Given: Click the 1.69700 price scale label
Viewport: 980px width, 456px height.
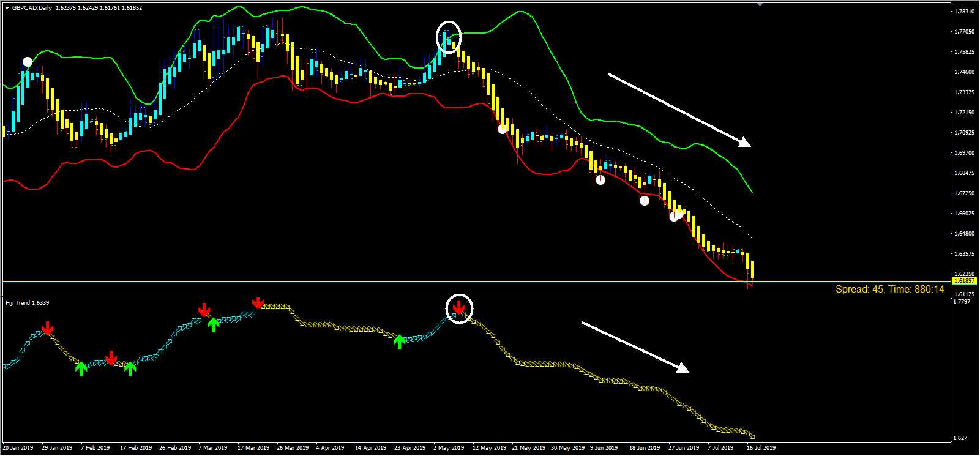Looking at the screenshot, I should tap(965, 153).
